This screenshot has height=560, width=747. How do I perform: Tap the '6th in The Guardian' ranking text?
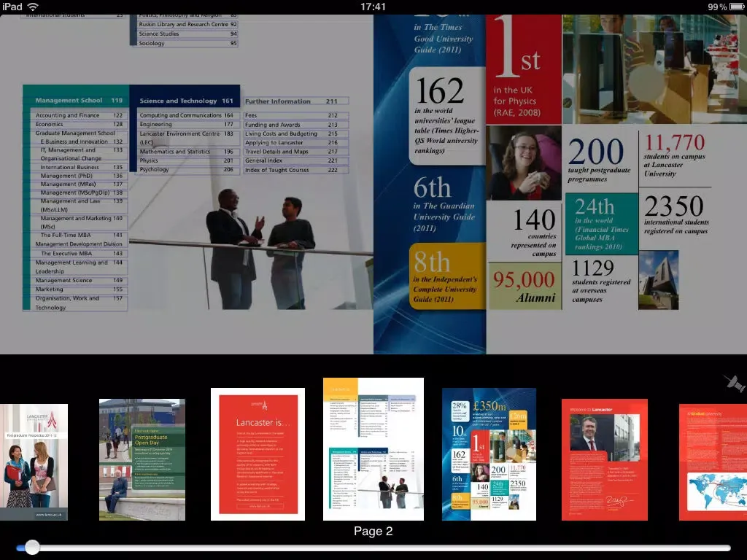444,205
